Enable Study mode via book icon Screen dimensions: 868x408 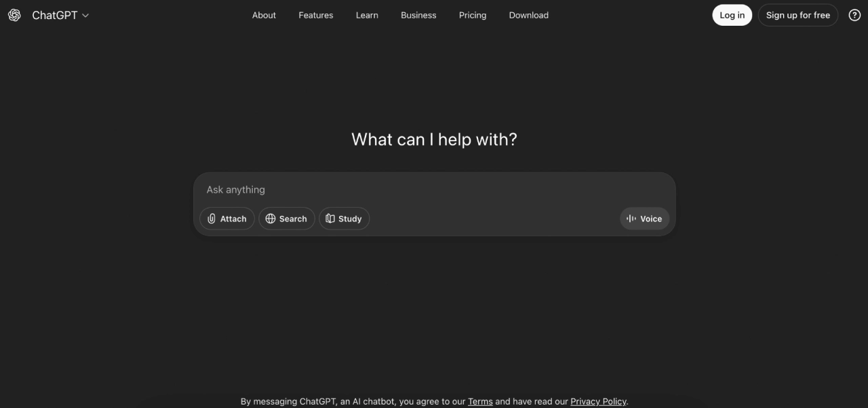[x=330, y=219]
